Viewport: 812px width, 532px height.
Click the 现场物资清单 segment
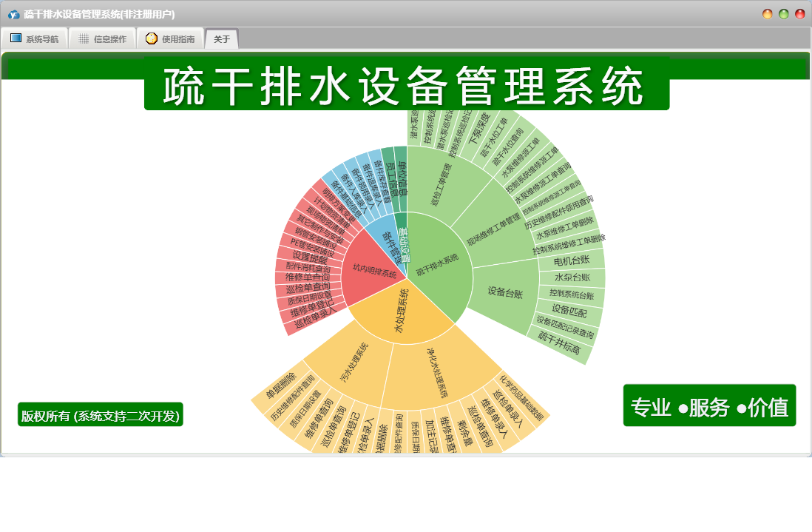click(326, 220)
